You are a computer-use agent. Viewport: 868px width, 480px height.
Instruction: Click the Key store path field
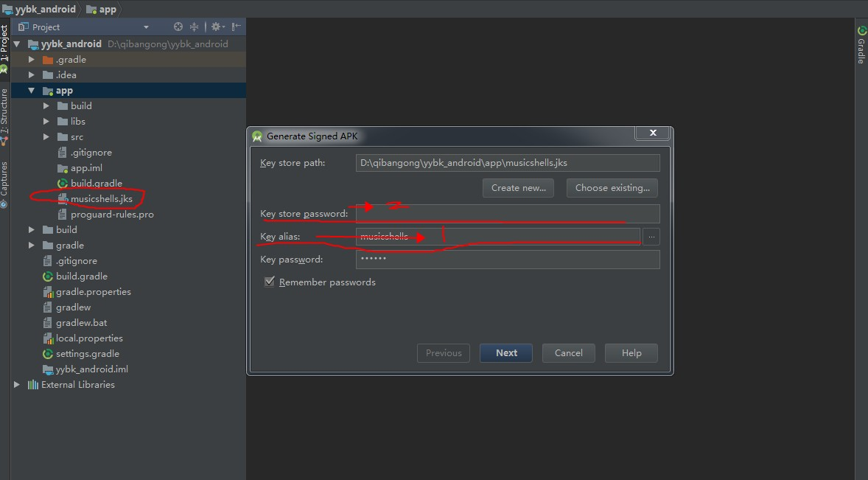click(508, 163)
